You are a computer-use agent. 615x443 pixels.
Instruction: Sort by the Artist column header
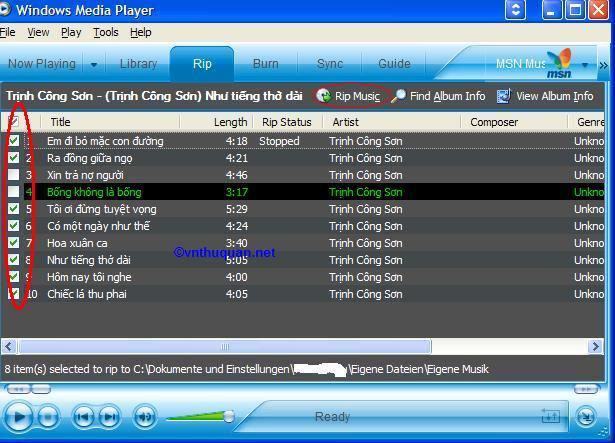pyautogui.click(x=391, y=122)
